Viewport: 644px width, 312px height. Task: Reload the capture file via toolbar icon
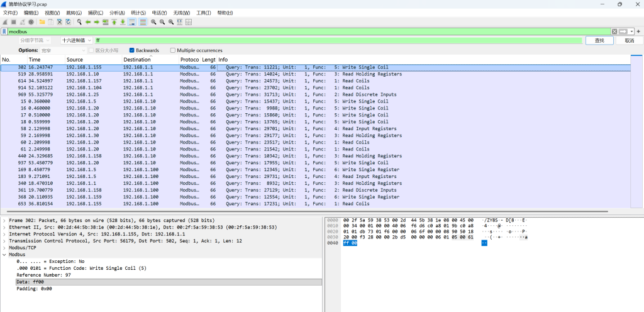point(68,22)
